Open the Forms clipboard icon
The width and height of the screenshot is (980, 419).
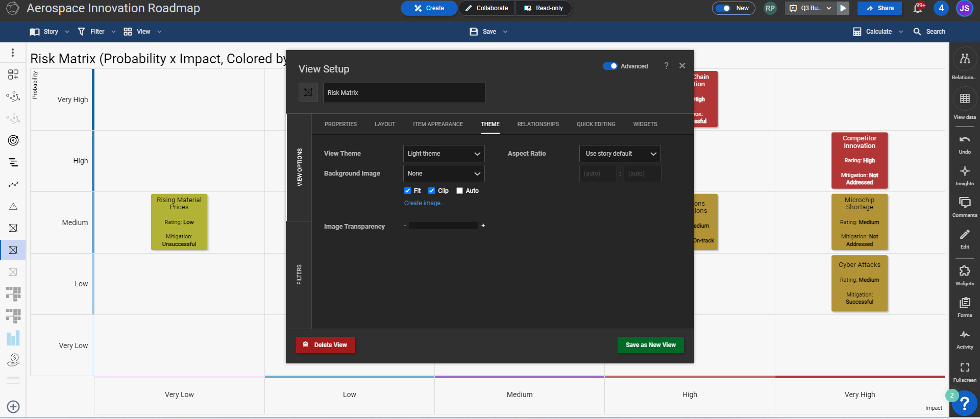pos(964,303)
